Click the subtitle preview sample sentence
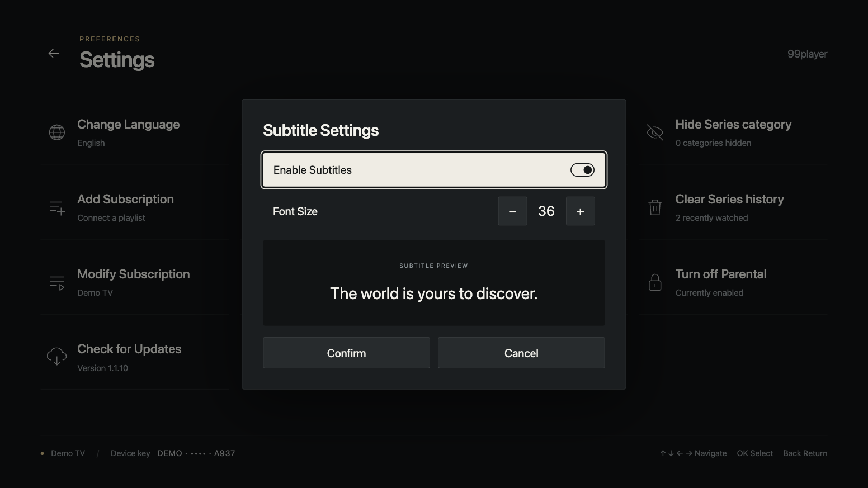The height and width of the screenshot is (488, 868). pos(433,293)
